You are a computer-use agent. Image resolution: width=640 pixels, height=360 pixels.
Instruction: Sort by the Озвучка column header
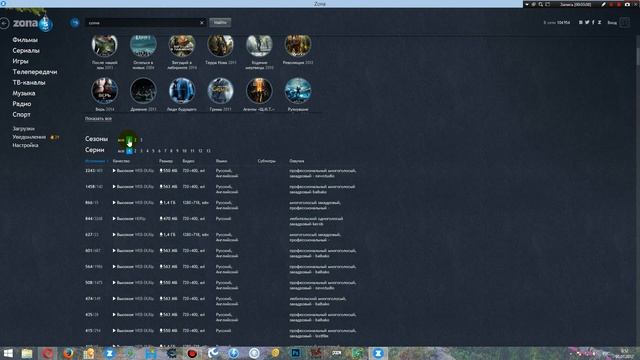[297, 161]
